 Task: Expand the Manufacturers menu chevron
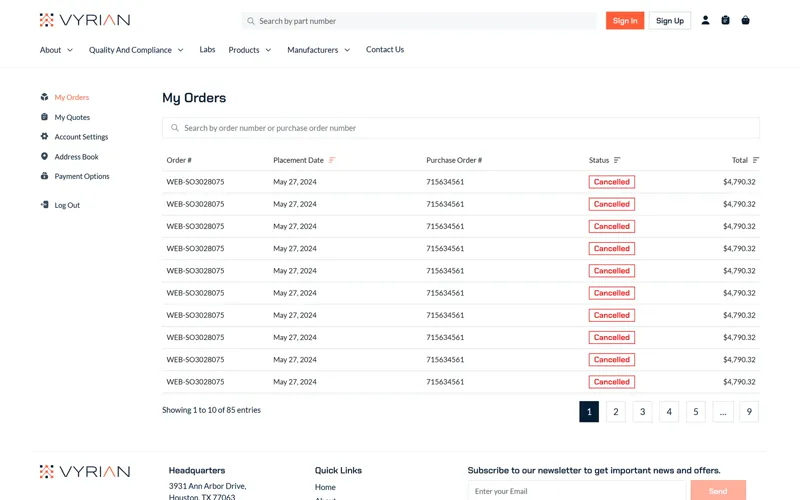(347, 50)
